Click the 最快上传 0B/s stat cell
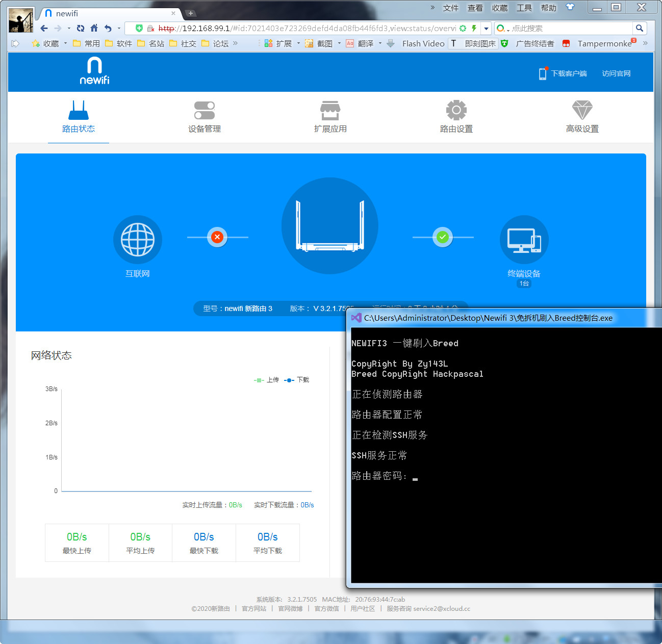The height and width of the screenshot is (644, 662). click(77, 543)
